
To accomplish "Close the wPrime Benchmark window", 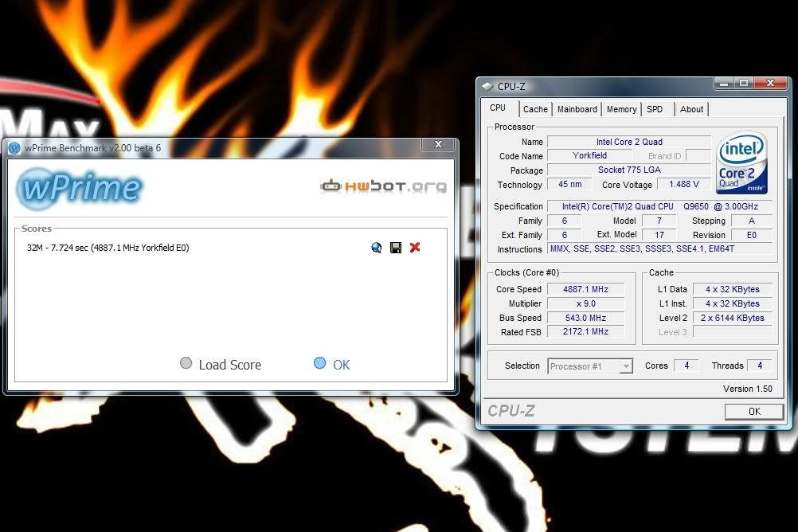I will (x=439, y=145).
